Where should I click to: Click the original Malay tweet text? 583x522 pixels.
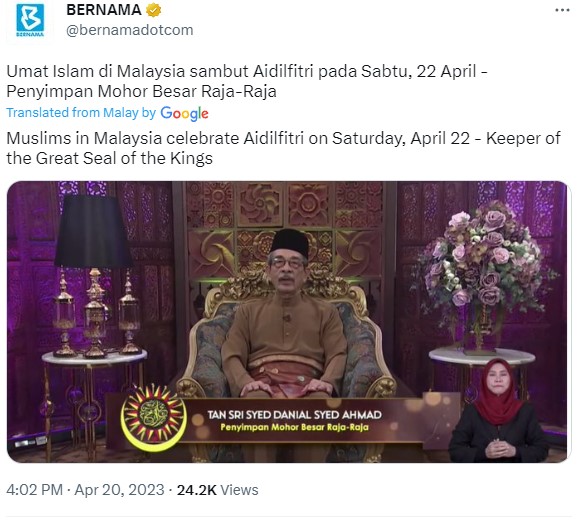(247, 81)
